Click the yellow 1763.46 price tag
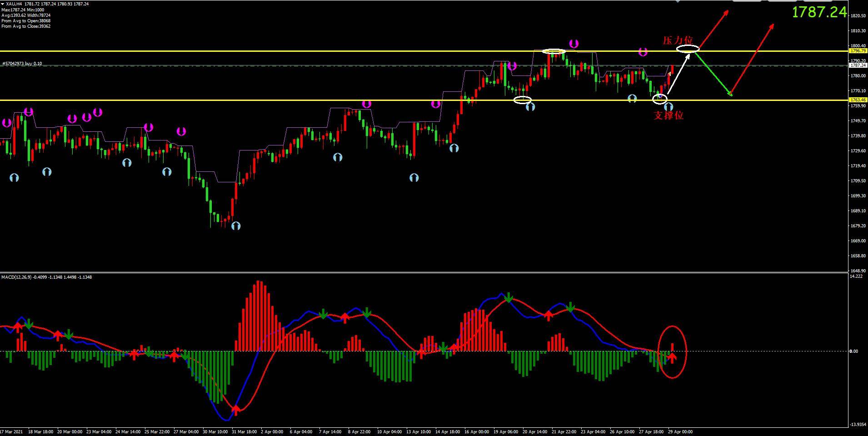The height and width of the screenshot is (436, 868). click(858, 100)
